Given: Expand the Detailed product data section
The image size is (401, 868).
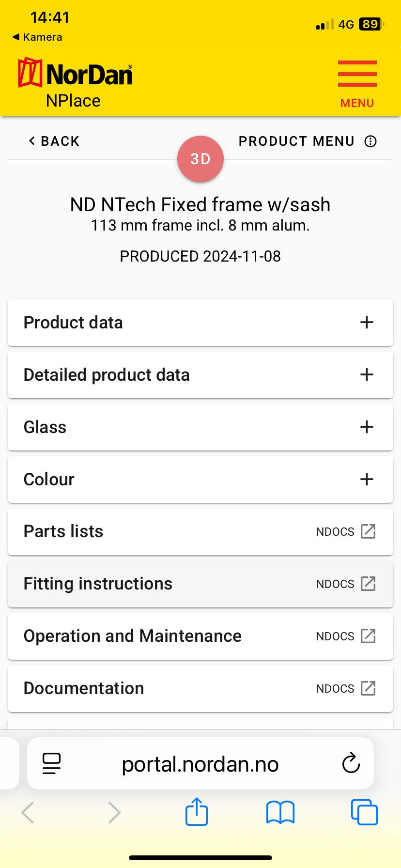Looking at the screenshot, I should tap(367, 375).
